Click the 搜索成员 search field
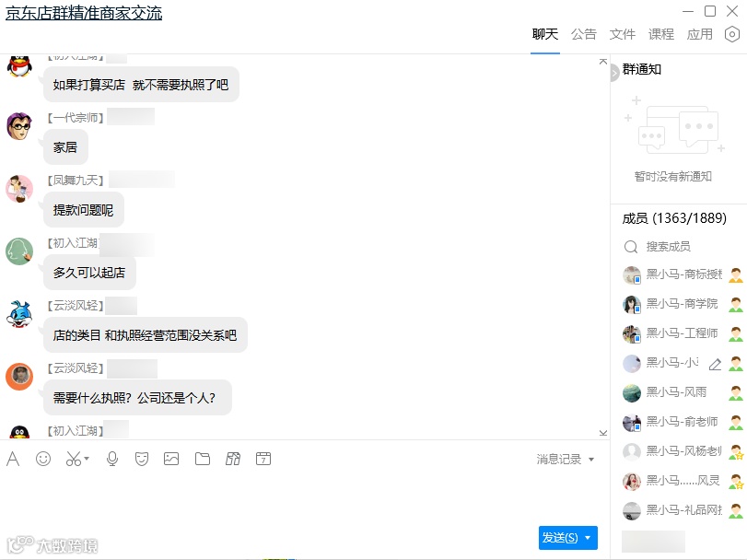 point(676,247)
